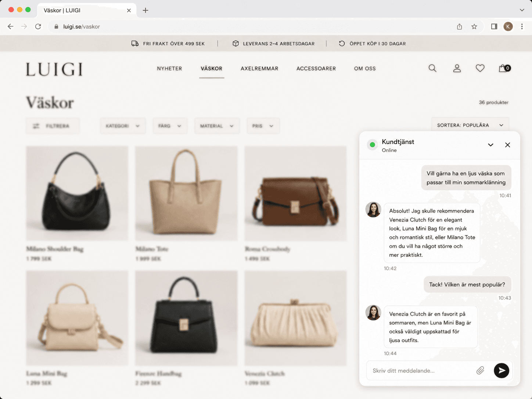Image resolution: width=532 pixels, height=399 pixels.
Task: Open the Sortera: Populära dropdown
Action: [470, 125]
